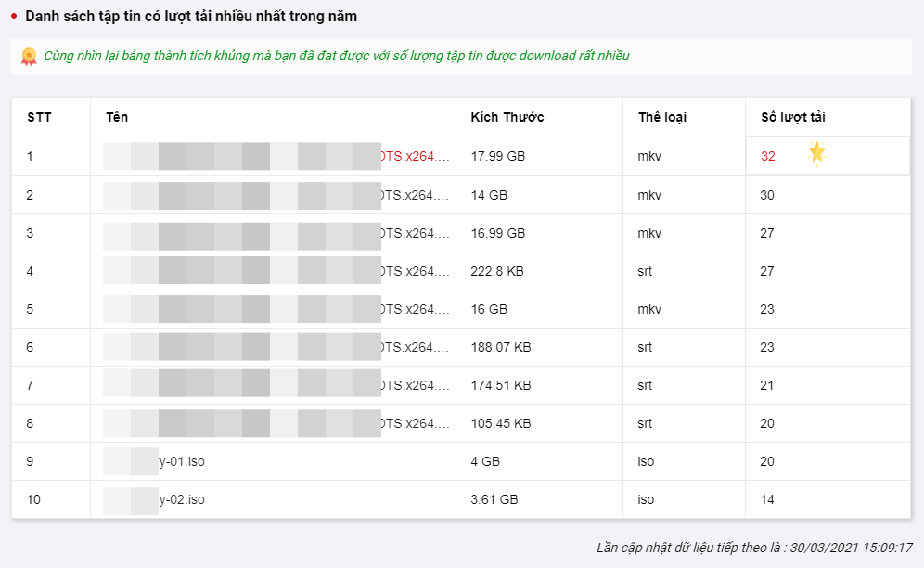Open the red file name in row 1

click(415, 156)
